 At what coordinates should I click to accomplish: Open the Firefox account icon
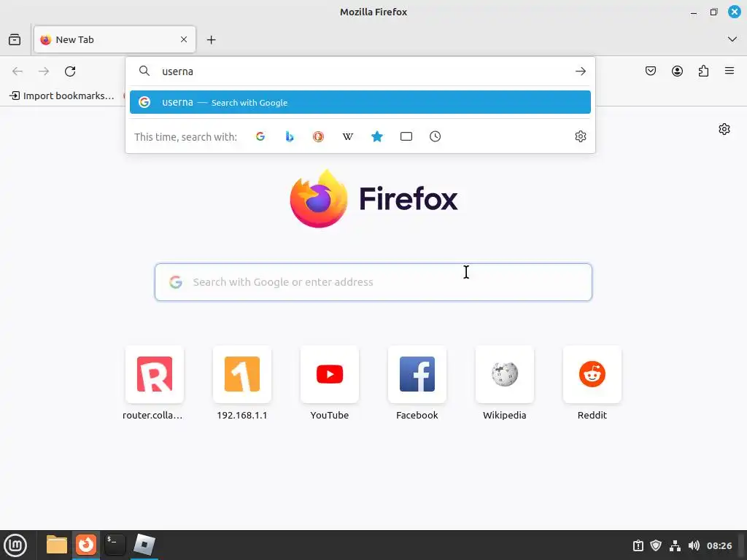677,71
